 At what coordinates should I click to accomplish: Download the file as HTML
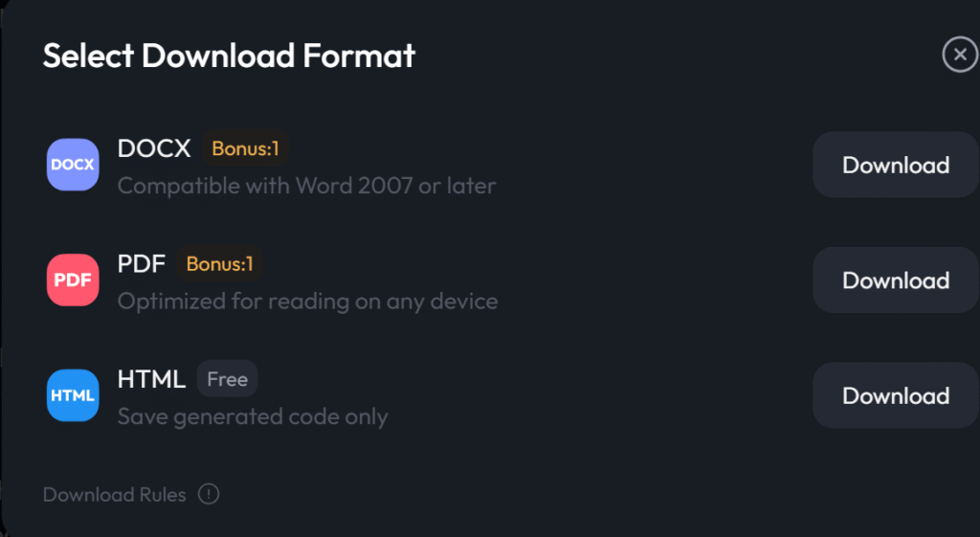tap(895, 395)
